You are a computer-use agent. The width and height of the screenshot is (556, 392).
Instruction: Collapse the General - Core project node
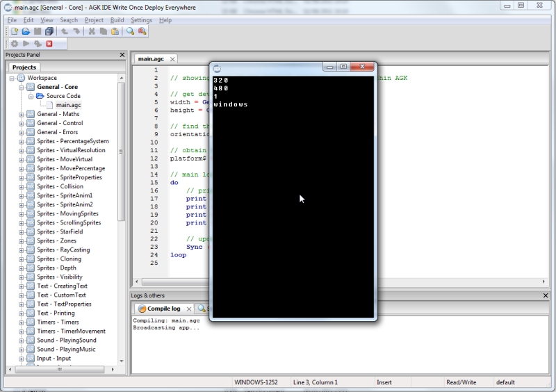[x=22, y=87]
